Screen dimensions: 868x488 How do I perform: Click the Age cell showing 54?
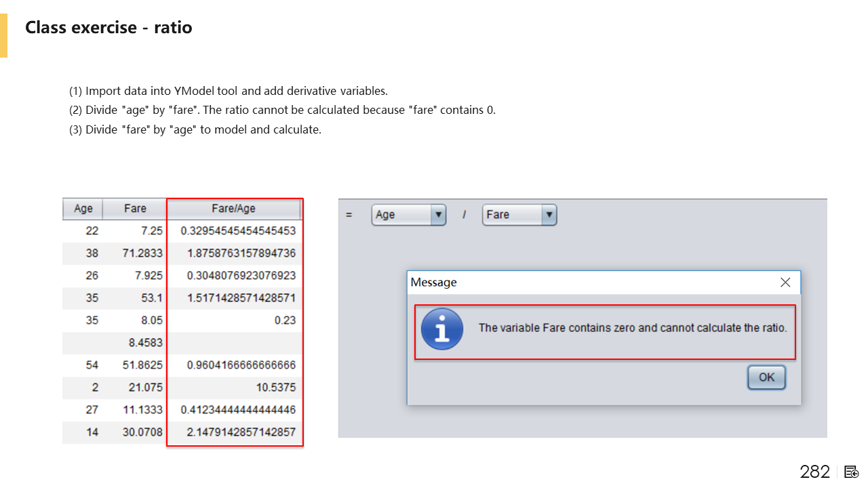click(x=92, y=365)
